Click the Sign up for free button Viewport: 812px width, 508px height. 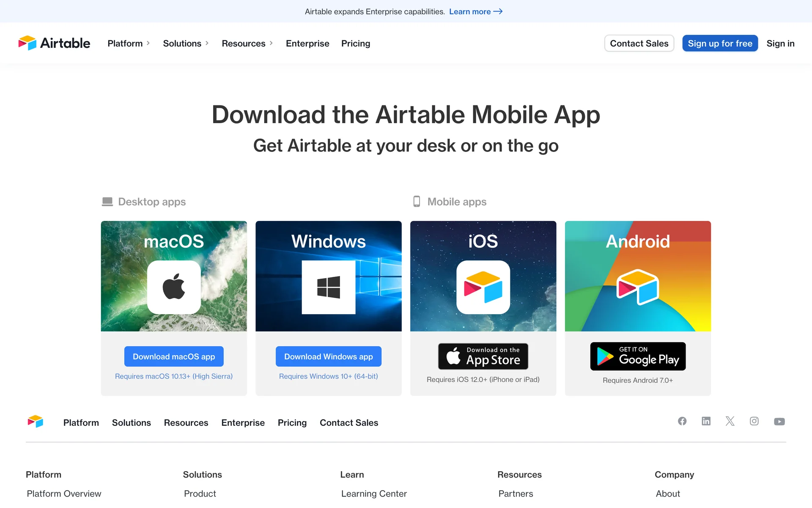point(720,43)
